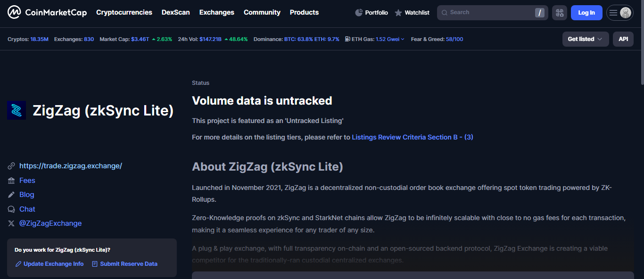The image size is (644, 279).
Task: Click the link chain icon beside website URL
Action: 11,166
